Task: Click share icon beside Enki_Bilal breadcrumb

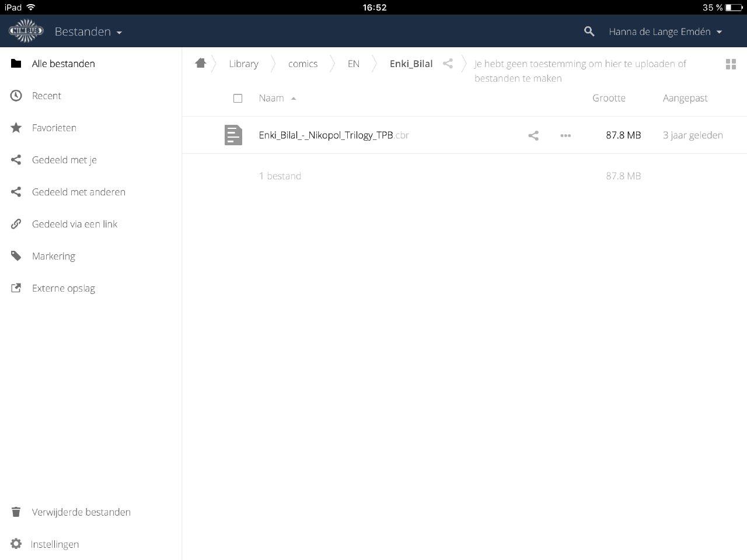Action: click(x=448, y=64)
